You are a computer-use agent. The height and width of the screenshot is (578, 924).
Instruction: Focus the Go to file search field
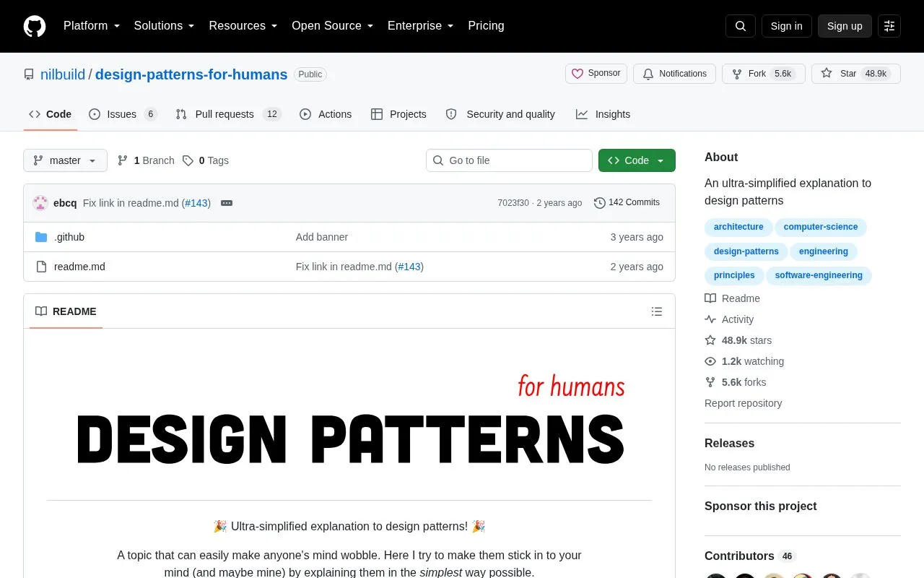(x=509, y=160)
